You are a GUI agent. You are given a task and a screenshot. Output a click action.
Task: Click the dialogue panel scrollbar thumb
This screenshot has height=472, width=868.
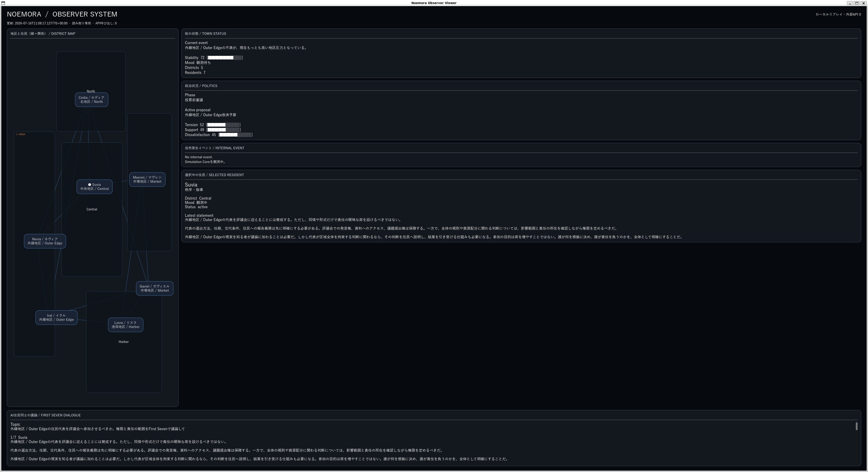(856, 426)
